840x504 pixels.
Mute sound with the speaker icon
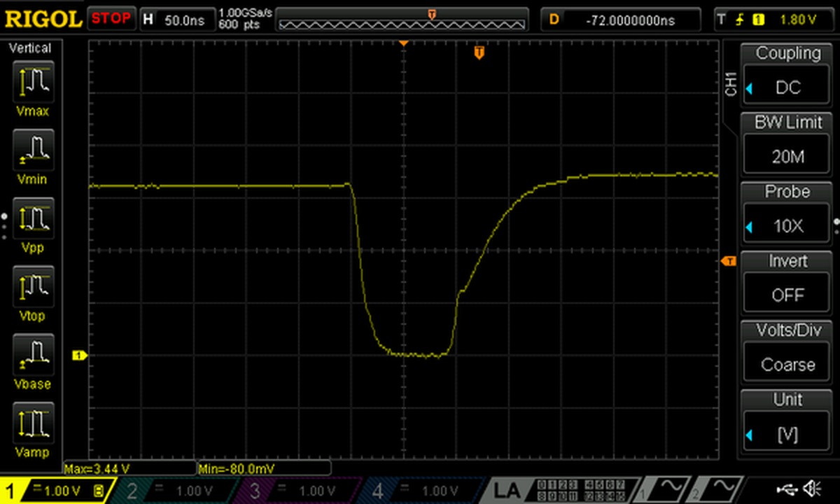(813, 489)
